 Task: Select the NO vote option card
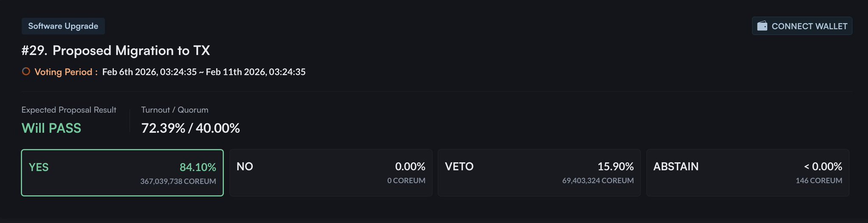tap(330, 173)
